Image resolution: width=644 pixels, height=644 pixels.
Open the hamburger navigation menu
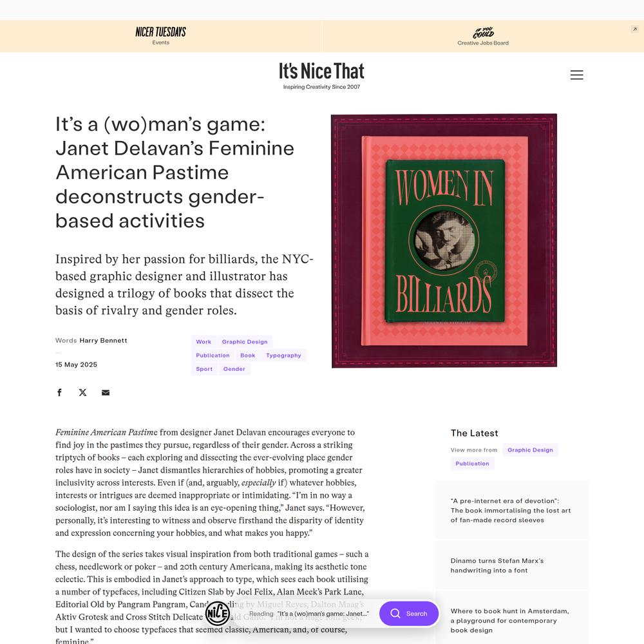pyautogui.click(x=576, y=75)
